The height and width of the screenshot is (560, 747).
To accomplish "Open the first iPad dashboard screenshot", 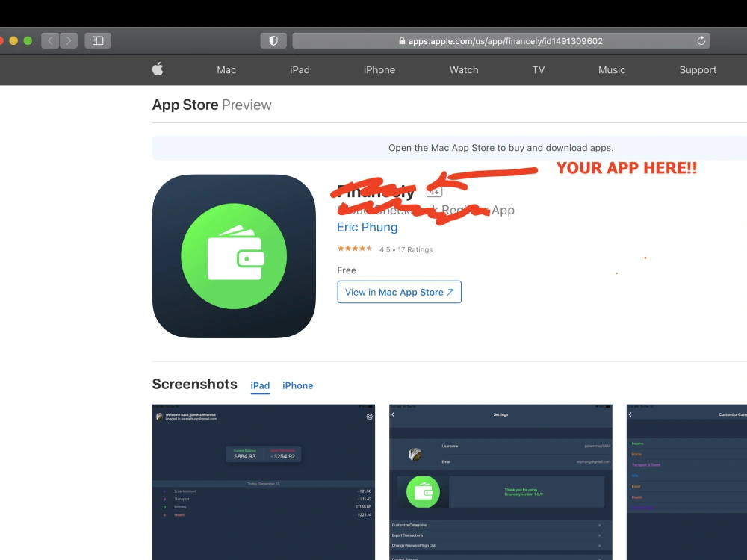I will tap(264, 482).
